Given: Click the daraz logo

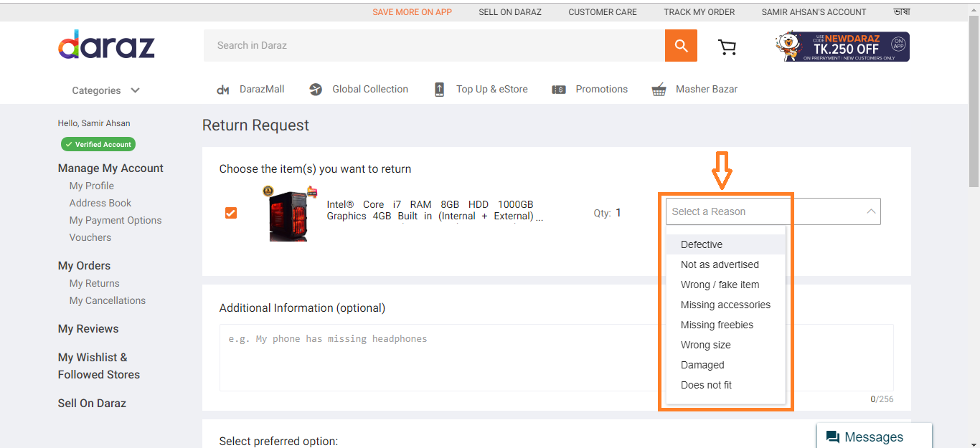Looking at the screenshot, I should (106, 45).
